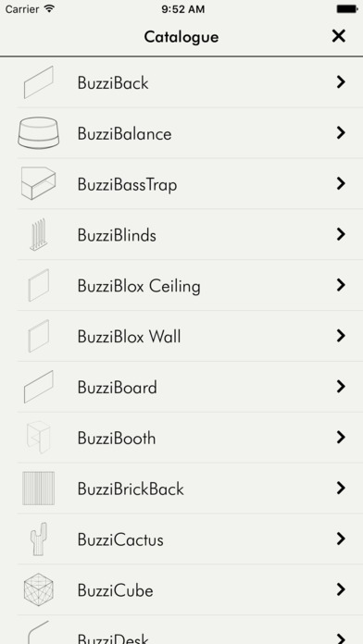
Task: Tap the BuzziBooth outline icon
Action: pos(38,437)
